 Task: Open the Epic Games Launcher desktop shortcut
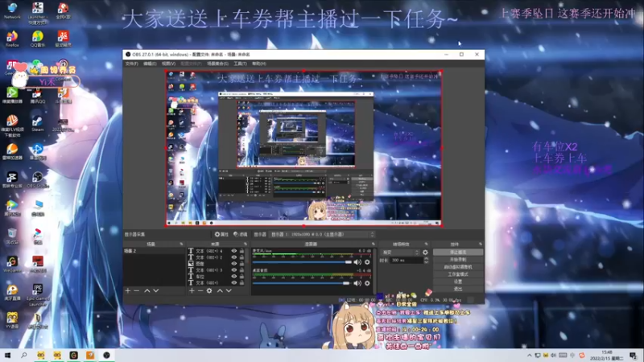[x=37, y=294]
